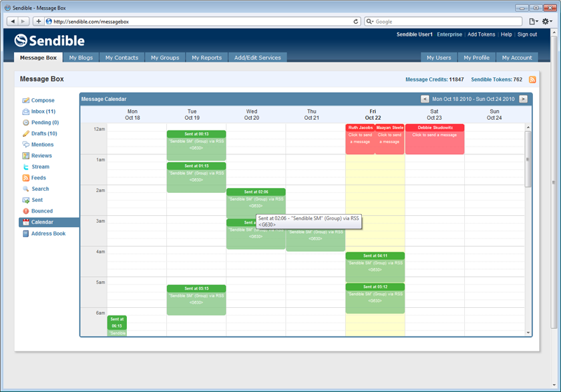Click the Enterprise link in header

click(450, 34)
